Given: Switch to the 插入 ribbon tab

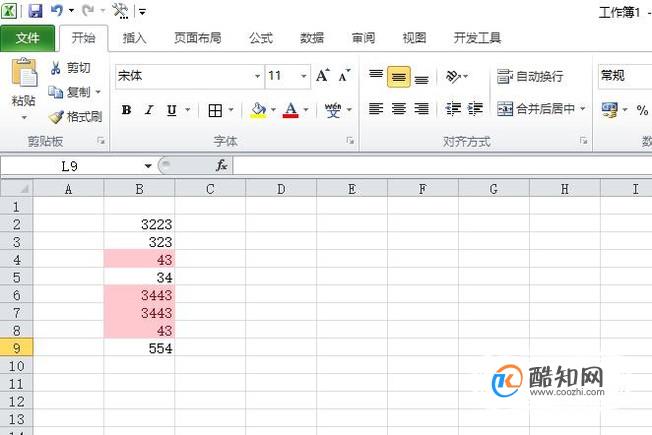Looking at the screenshot, I should pos(134,38).
